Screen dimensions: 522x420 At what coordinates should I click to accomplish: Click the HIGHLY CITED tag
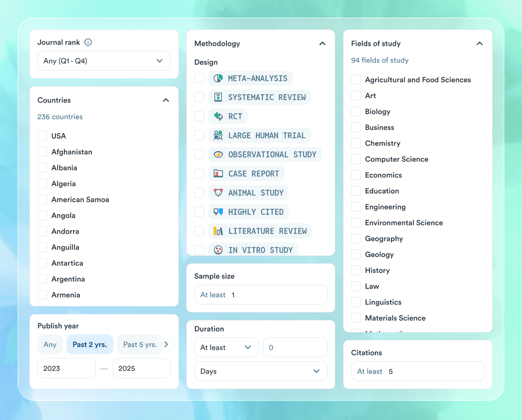coord(248,212)
